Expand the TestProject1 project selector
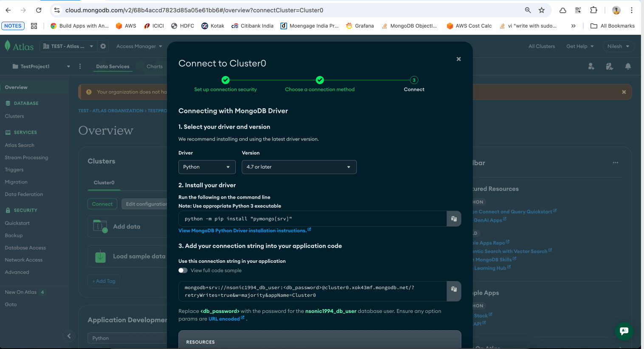The height and width of the screenshot is (349, 644). (68, 66)
